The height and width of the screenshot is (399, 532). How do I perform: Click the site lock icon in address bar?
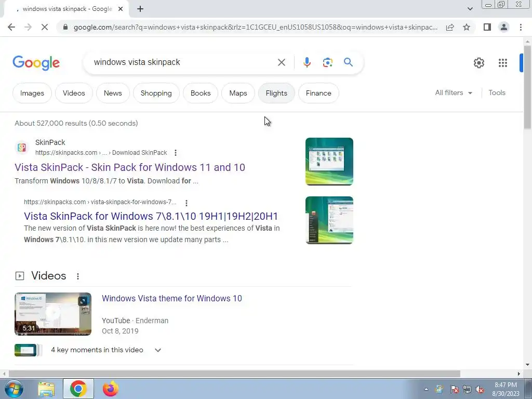[x=65, y=27]
